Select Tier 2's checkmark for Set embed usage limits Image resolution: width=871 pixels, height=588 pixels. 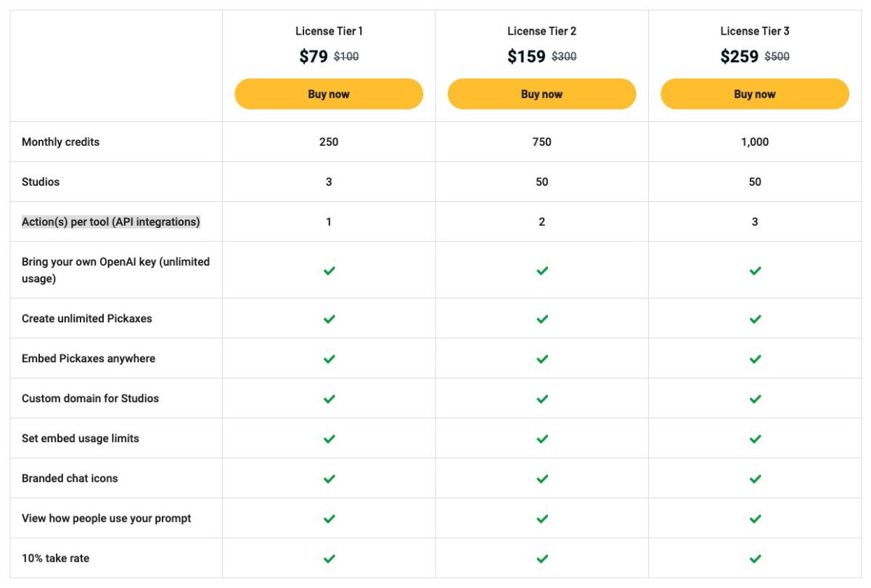(x=541, y=438)
